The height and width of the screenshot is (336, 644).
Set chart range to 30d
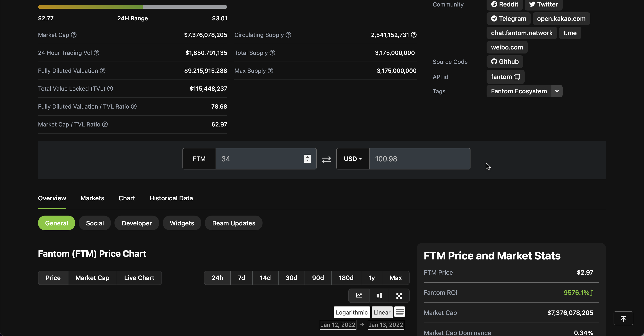[x=292, y=278]
